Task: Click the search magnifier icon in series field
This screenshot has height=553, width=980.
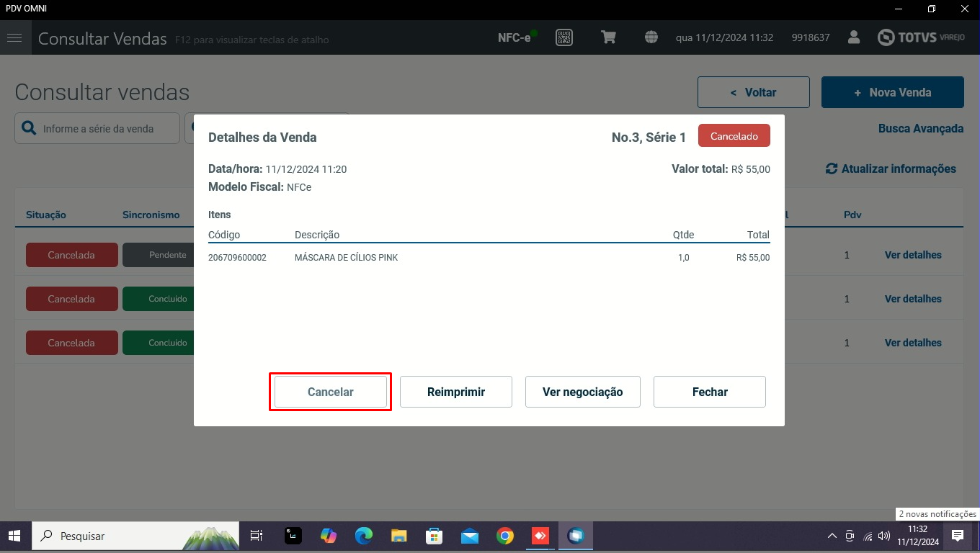Action: tap(29, 128)
